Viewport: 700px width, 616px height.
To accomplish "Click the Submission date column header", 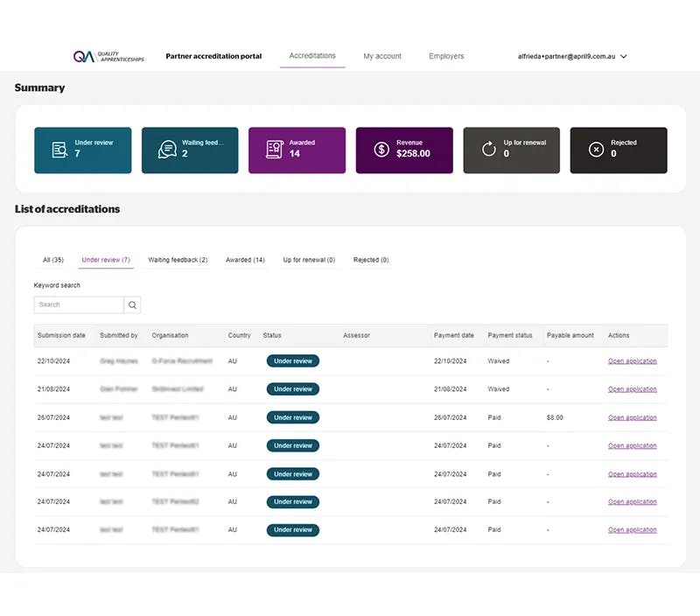I will (x=61, y=335).
